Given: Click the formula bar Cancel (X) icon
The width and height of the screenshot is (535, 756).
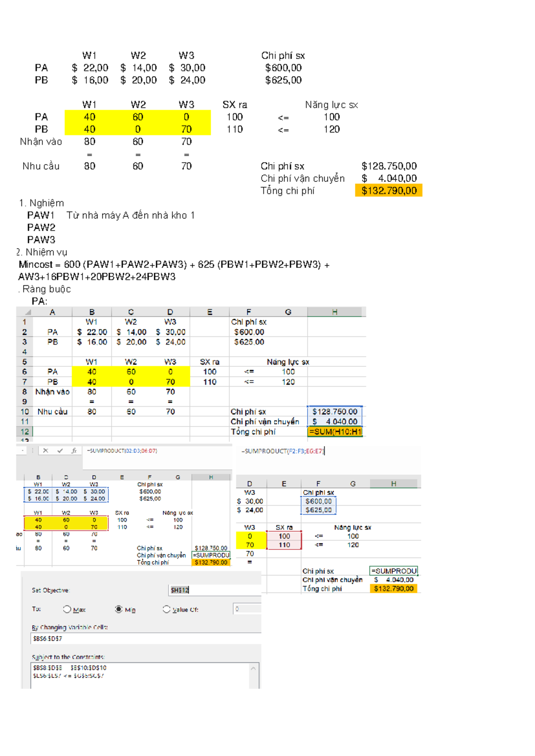Looking at the screenshot, I should pyautogui.click(x=45, y=451).
